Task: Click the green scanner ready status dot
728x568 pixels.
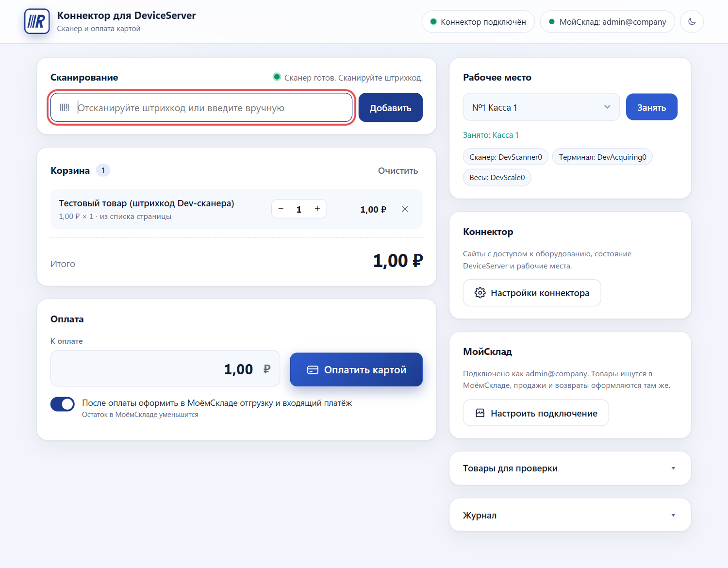Action: [277, 77]
